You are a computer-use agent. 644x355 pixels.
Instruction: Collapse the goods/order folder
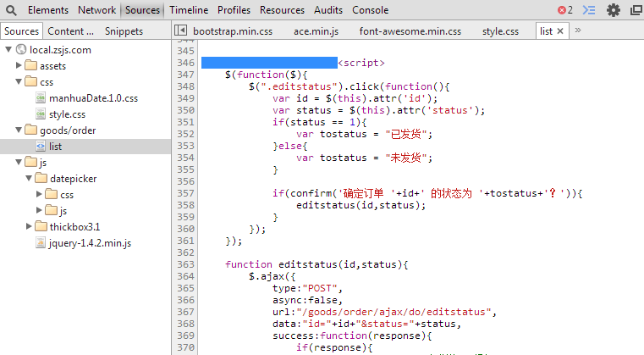click(19, 130)
